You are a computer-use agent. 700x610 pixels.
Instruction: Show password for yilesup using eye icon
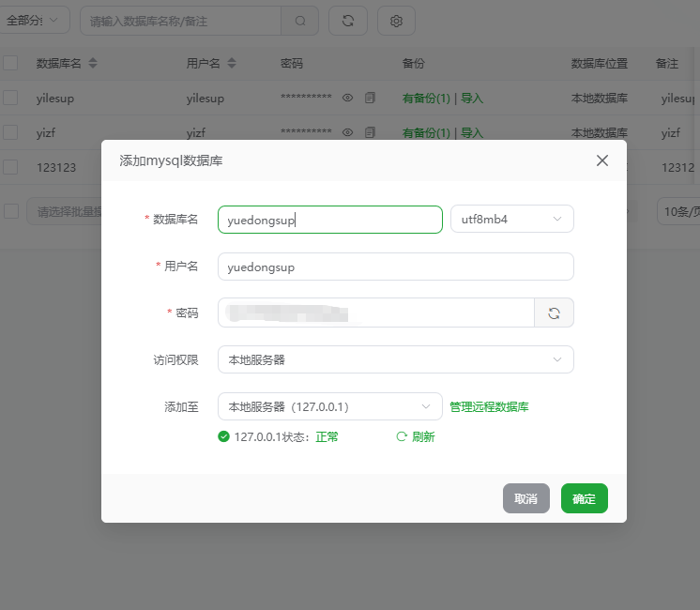[x=347, y=98]
